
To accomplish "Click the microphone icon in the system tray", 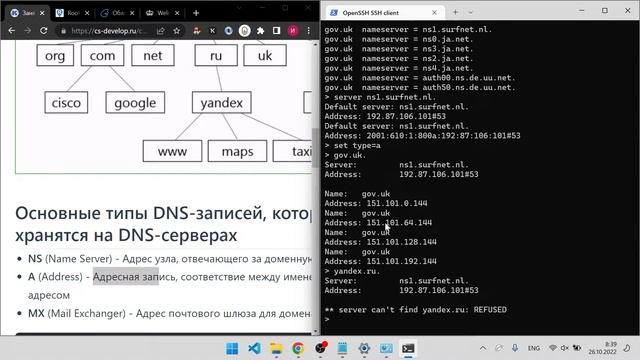I will point(515,348).
